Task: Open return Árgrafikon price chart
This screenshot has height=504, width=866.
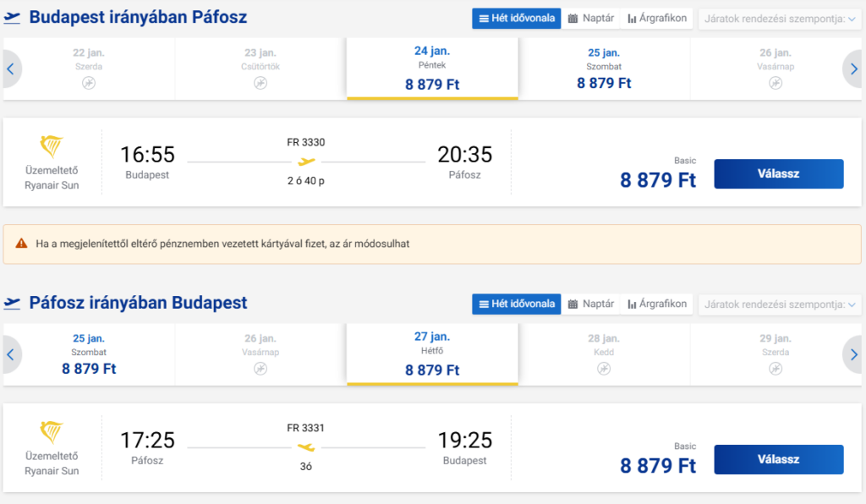Action: pyautogui.click(x=656, y=304)
